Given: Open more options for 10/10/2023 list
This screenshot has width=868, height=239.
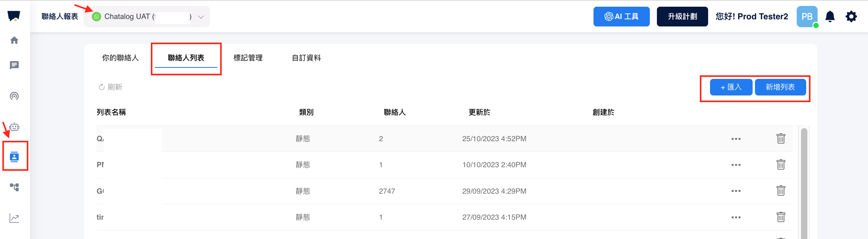Looking at the screenshot, I should 736,165.
